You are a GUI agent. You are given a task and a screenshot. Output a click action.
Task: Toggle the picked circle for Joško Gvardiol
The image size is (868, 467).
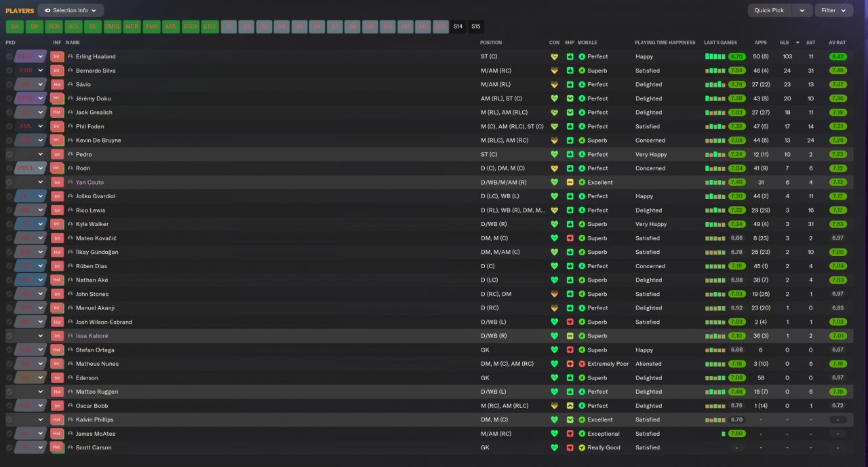click(9, 196)
